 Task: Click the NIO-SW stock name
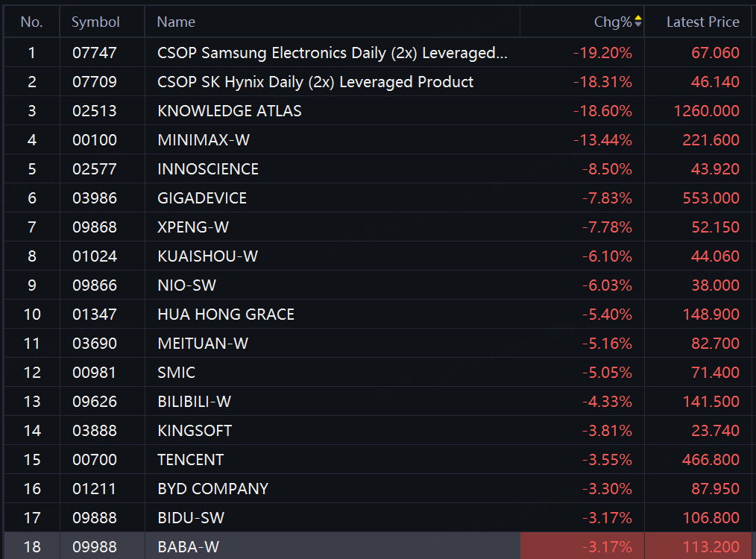pyautogui.click(x=186, y=285)
